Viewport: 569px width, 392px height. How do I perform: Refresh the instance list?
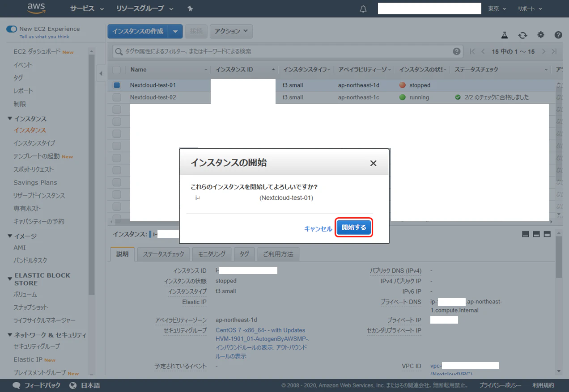(x=522, y=35)
